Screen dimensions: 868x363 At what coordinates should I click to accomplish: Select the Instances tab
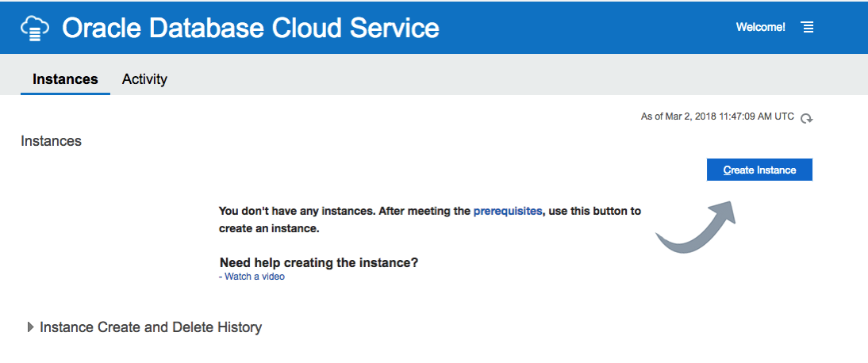65,79
